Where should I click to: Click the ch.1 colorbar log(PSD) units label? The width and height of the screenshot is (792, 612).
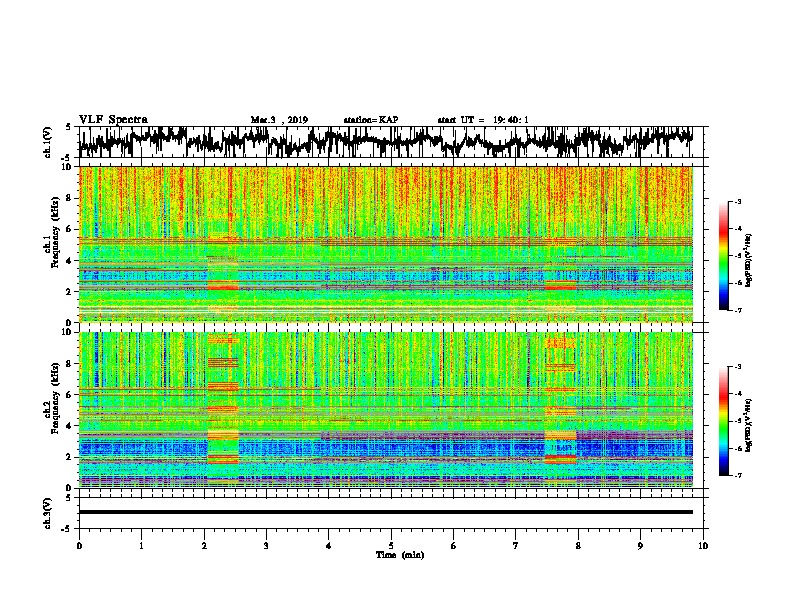click(x=749, y=260)
